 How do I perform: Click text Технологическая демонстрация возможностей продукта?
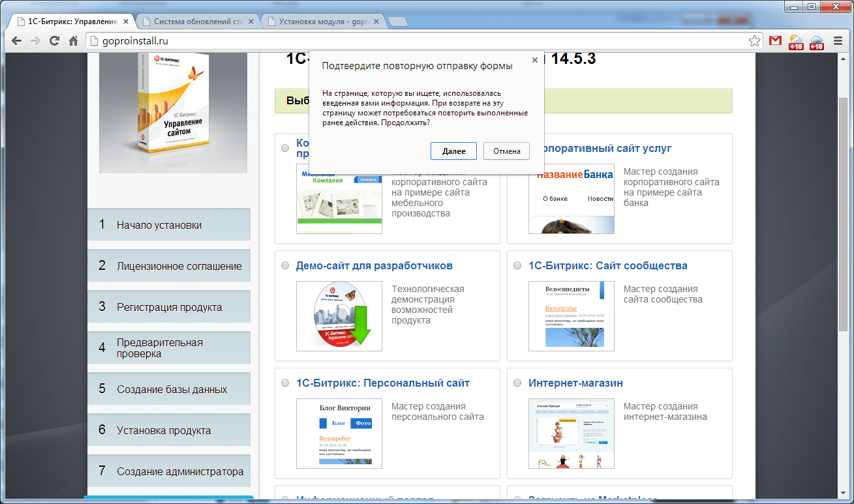428,304
